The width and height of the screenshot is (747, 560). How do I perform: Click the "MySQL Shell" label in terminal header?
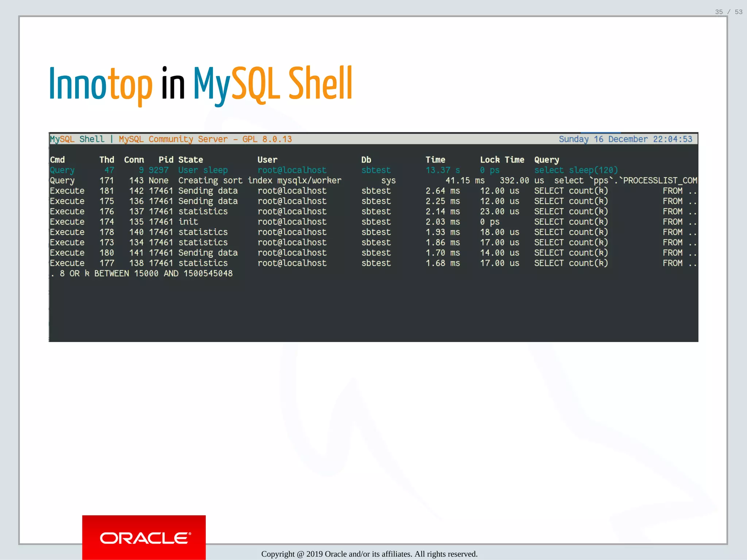point(77,139)
